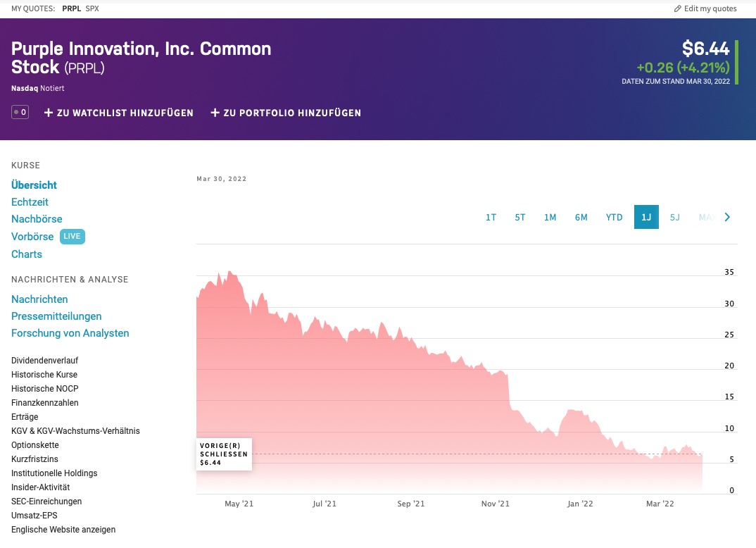Viewport: 756px width, 548px height.
Task: Show the YTD chart range
Action: pos(615,217)
